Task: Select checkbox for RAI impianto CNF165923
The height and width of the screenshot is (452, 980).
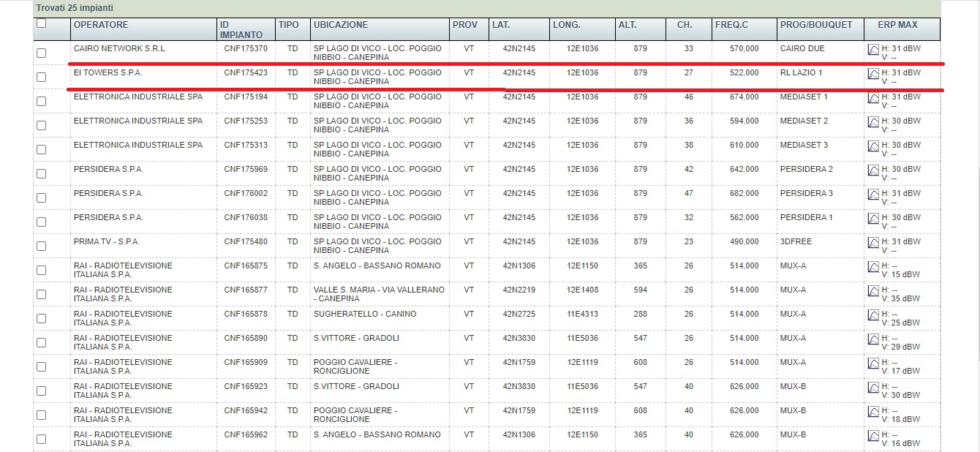Action: [x=41, y=391]
